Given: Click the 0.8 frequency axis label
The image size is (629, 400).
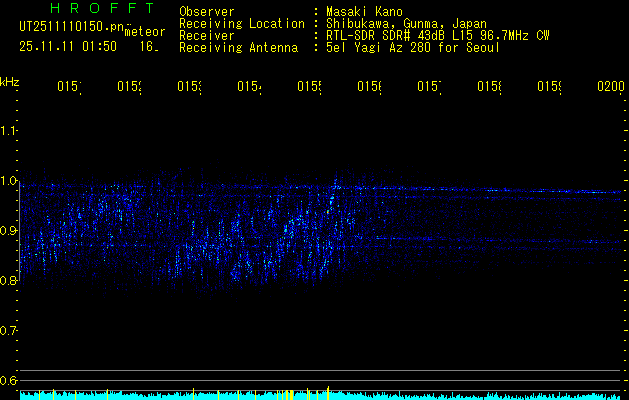Looking at the screenshot, I should coord(9,280).
